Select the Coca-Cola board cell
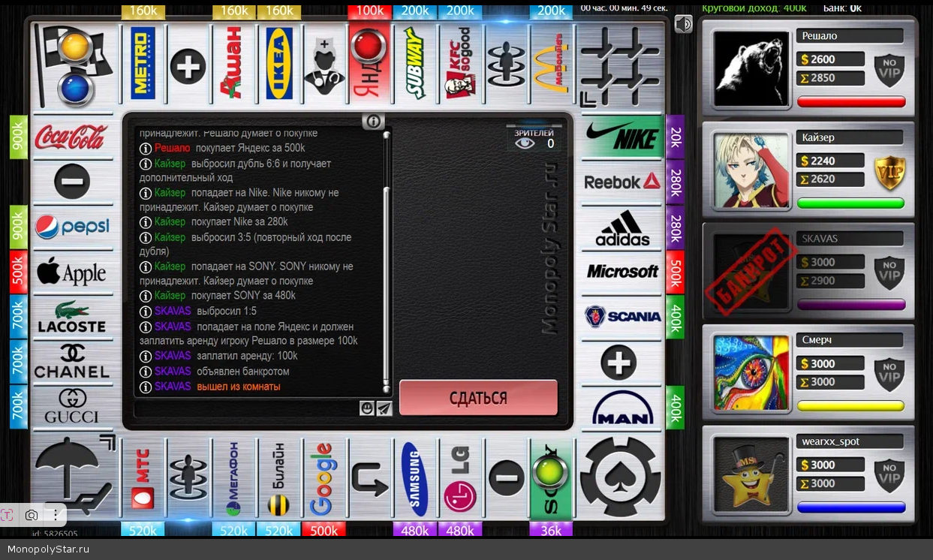Viewport: 933px width, 560px height. pos(72,137)
